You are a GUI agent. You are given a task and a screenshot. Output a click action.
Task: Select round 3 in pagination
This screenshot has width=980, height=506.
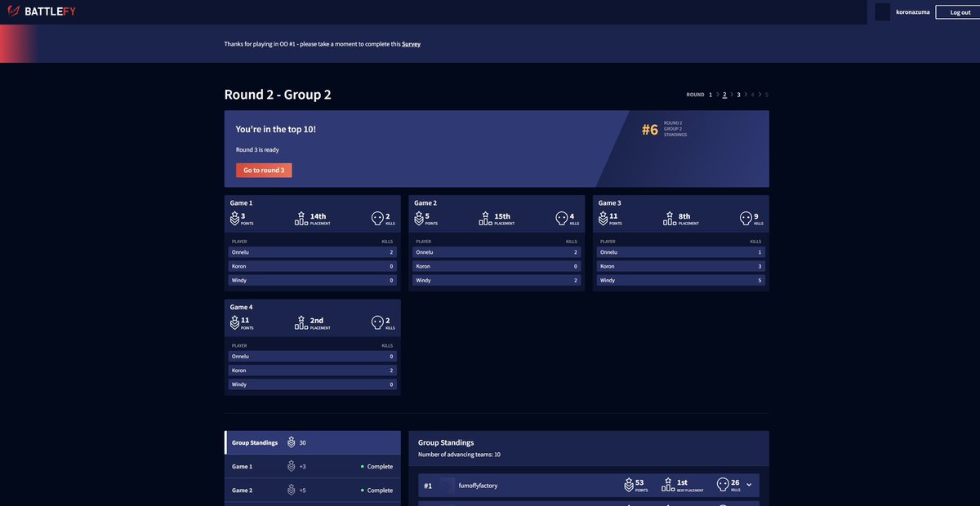pyautogui.click(x=738, y=95)
